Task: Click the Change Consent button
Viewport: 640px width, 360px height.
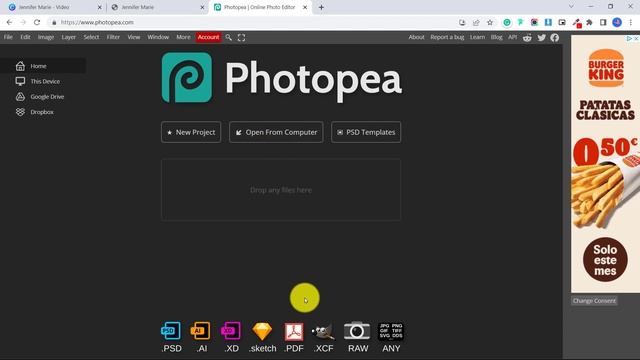Action: pyautogui.click(x=594, y=301)
